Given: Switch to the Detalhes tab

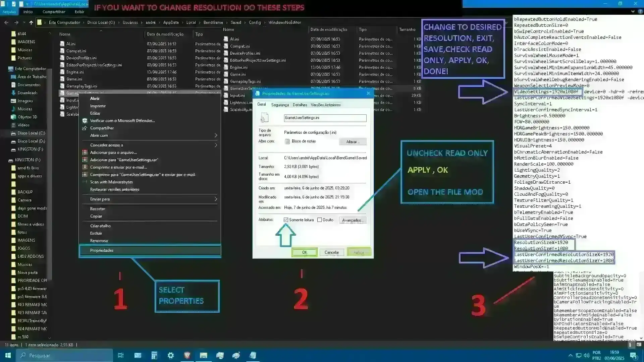Looking at the screenshot, I should pos(300,105).
